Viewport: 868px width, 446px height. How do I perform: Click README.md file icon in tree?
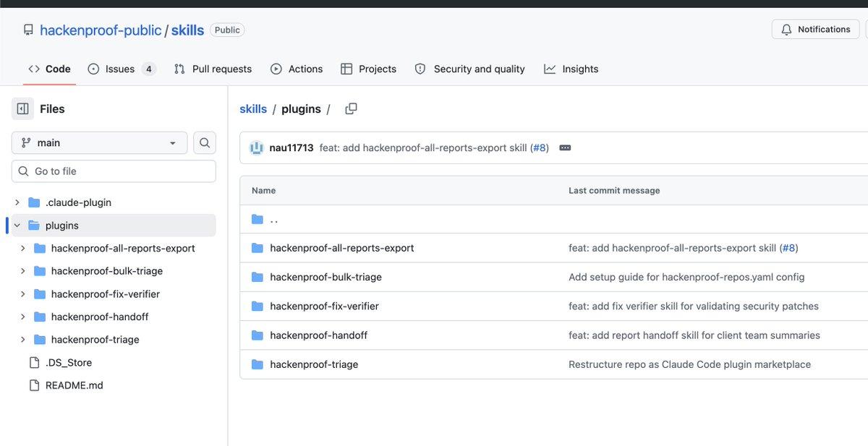pos(34,385)
